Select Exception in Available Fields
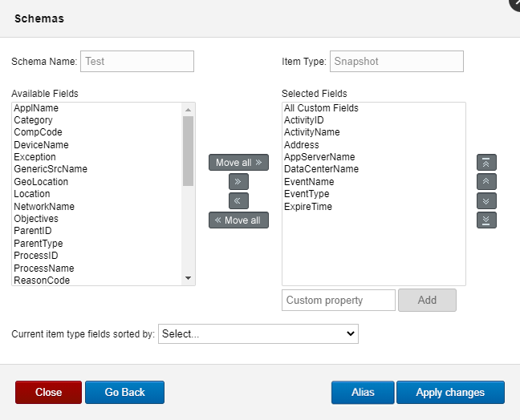Screen dimensions: 520x420 (x=35, y=156)
